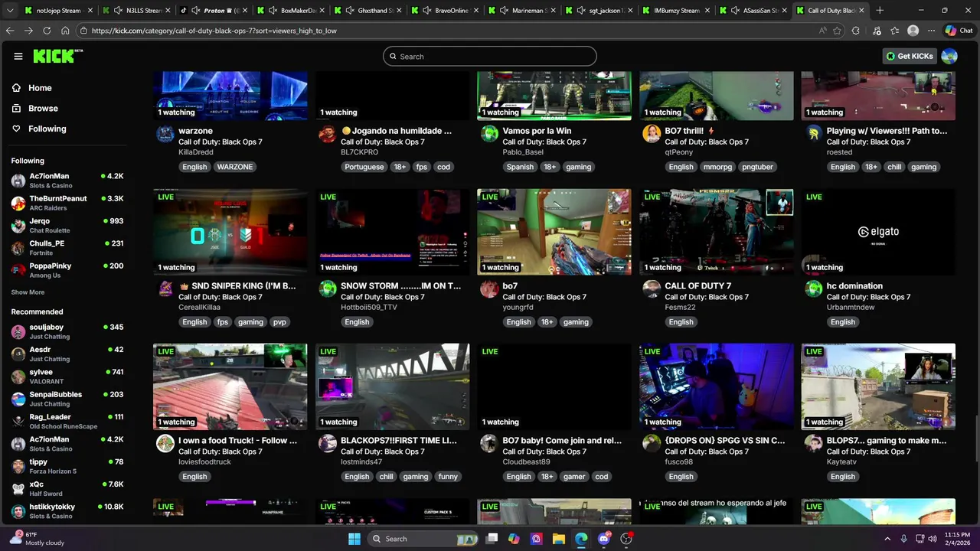Open Vamos por la Win stream title
Screen dimensions: 980x551
pos(537,131)
